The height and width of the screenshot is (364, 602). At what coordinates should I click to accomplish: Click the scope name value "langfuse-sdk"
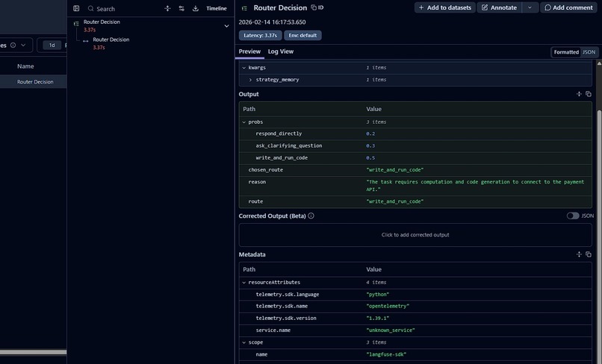386,354
